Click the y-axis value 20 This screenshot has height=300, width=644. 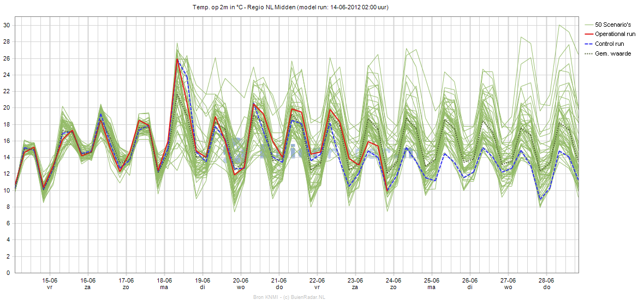pyautogui.click(x=6, y=108)
